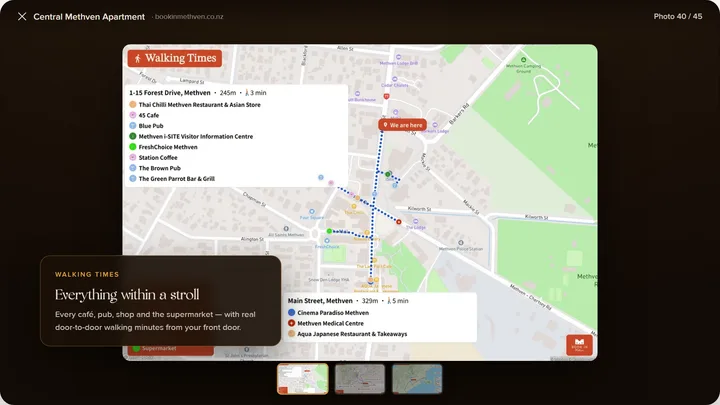Click the red icon beside Methven Medical Centre
The width and height of the screenshot is (720, 405).
pos(291,323)
